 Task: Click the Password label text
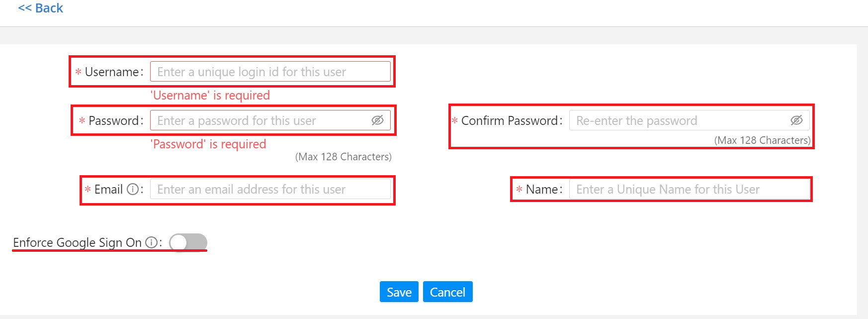pos(114,120)
